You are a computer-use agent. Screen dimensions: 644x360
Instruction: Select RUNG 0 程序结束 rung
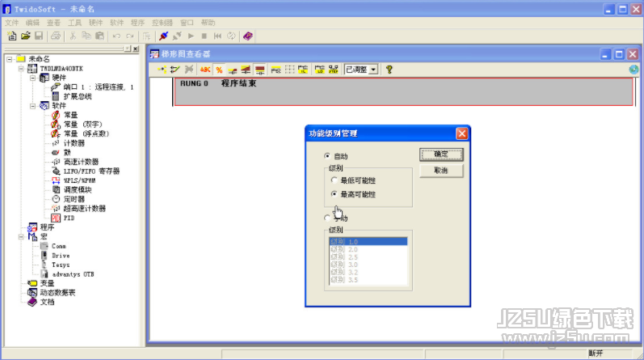tap(403, 91)
